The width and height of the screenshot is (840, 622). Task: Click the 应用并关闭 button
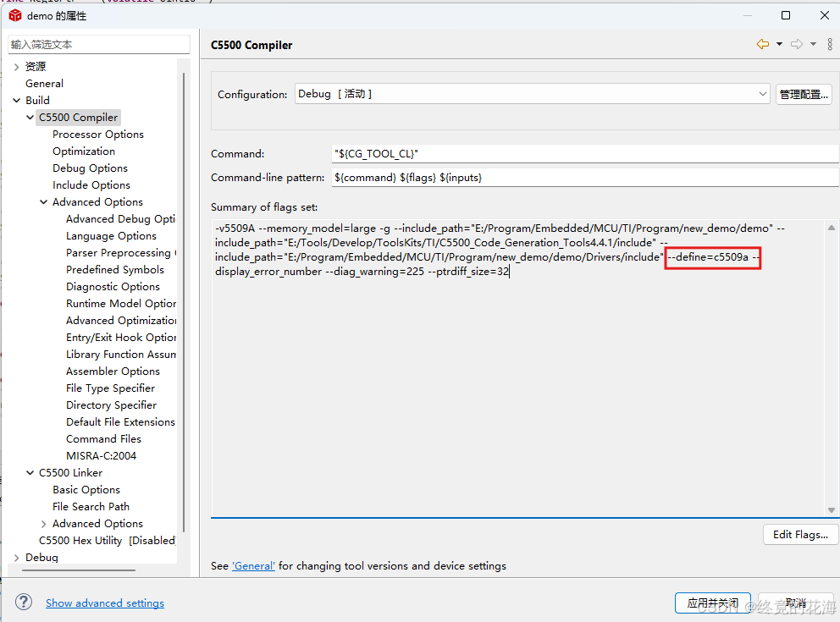pyautogui.click(x=712, y=603)
